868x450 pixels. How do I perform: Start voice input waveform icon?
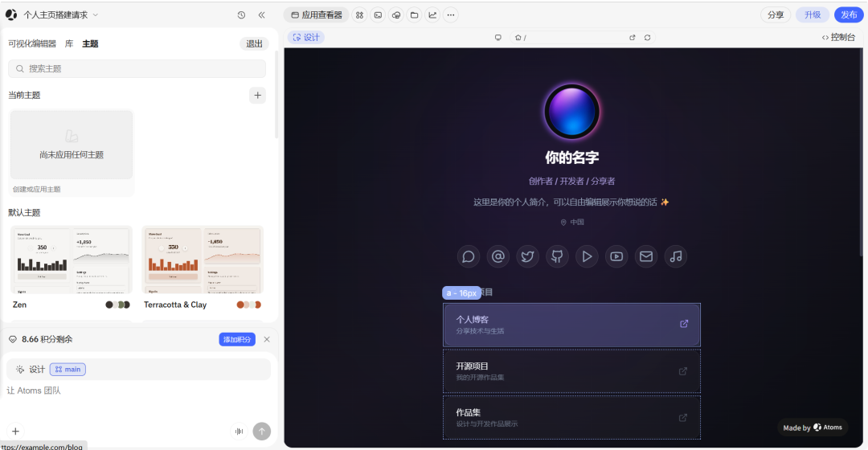tap(240, 432)
